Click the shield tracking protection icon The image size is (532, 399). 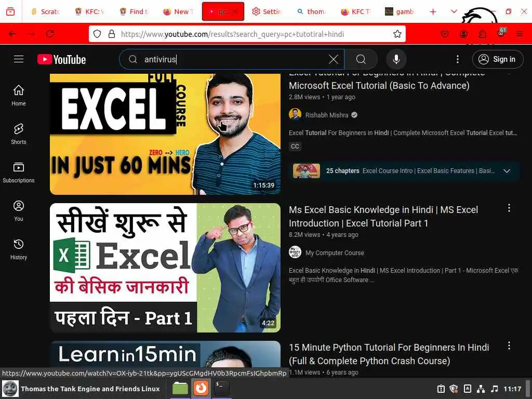click(97, 34)
